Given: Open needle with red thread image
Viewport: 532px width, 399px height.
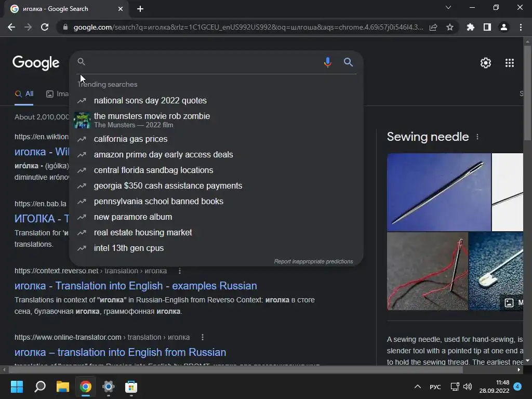Looking at the screenshot, I should 428,271.
